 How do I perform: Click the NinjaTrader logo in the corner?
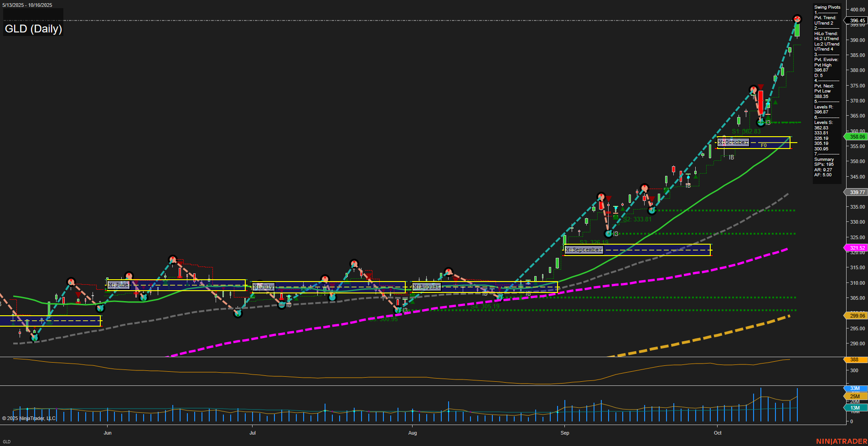(841, 441)
